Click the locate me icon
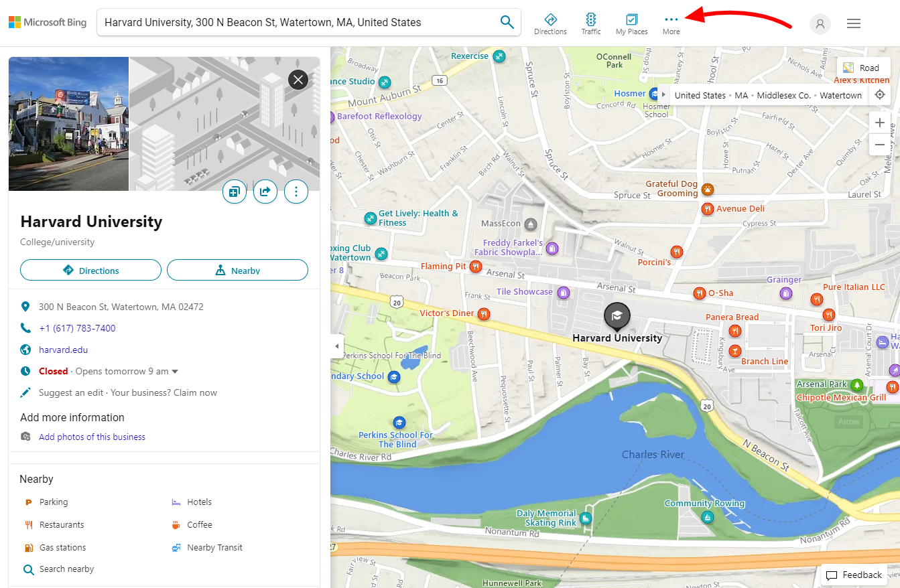Screen dimensions: 900x588 tap(880, 94)
